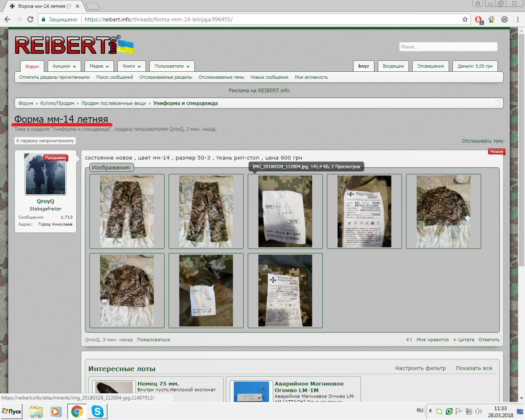Click Отметить разделы прочитанными link
This screenshot has height=420, width=525.
pos(54,77)
